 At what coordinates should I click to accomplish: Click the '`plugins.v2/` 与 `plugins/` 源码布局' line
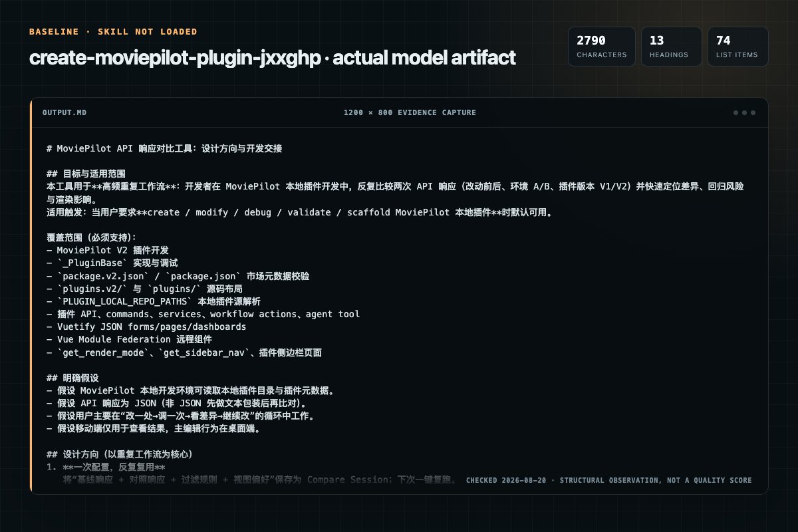coord(144,289)
